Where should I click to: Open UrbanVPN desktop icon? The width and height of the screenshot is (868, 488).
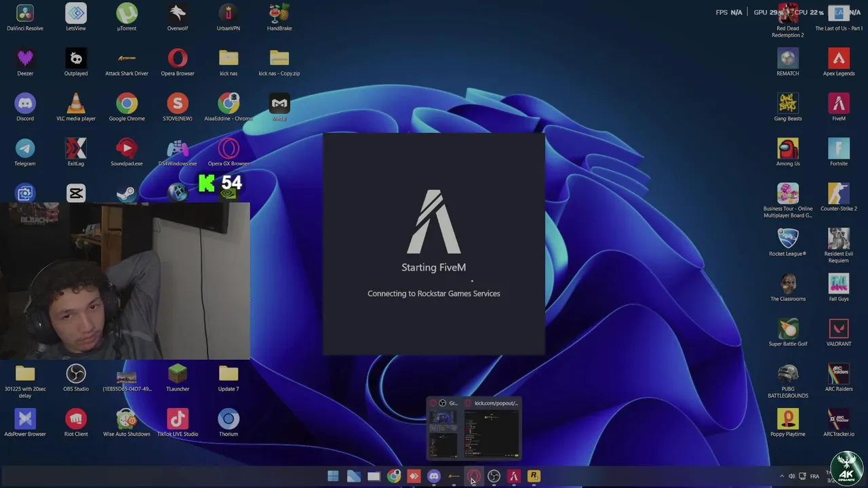229,18
